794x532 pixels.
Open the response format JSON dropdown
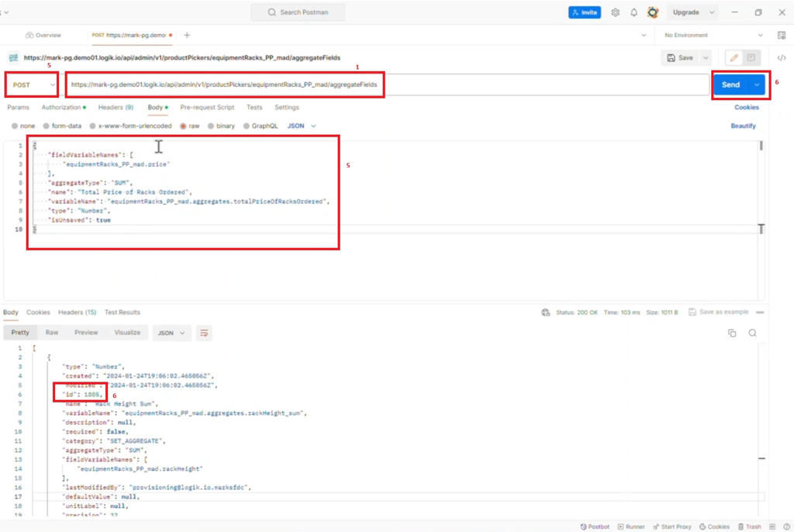click(171, 333)
